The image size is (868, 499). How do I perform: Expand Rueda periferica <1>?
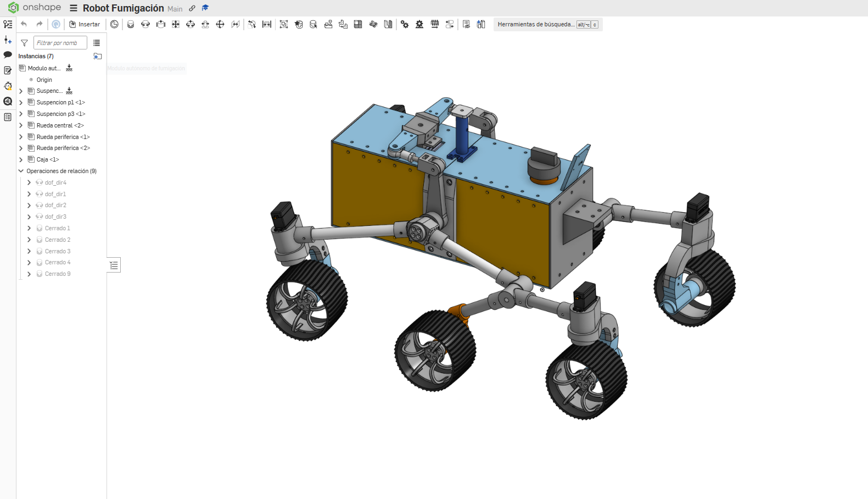pos(21,137)
